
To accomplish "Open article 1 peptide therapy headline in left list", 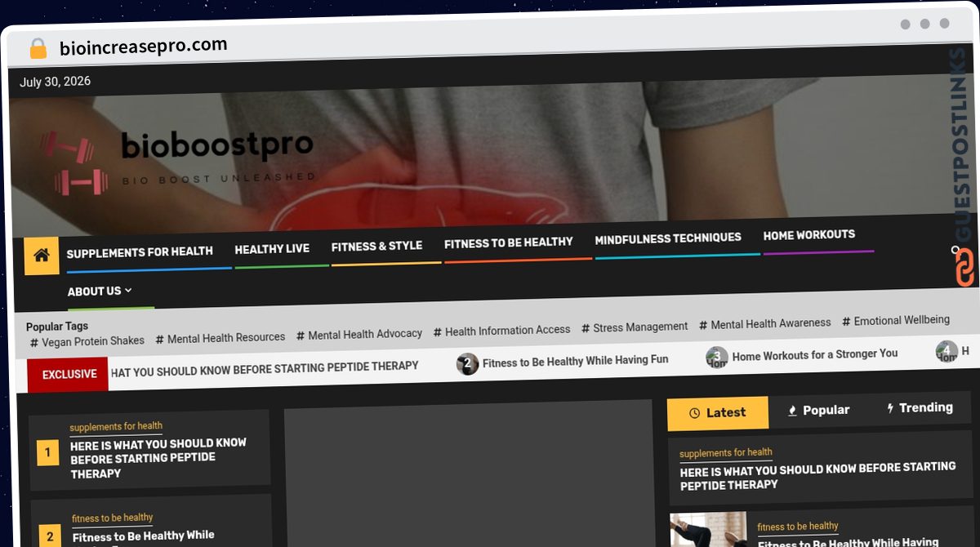I will 158,458.
